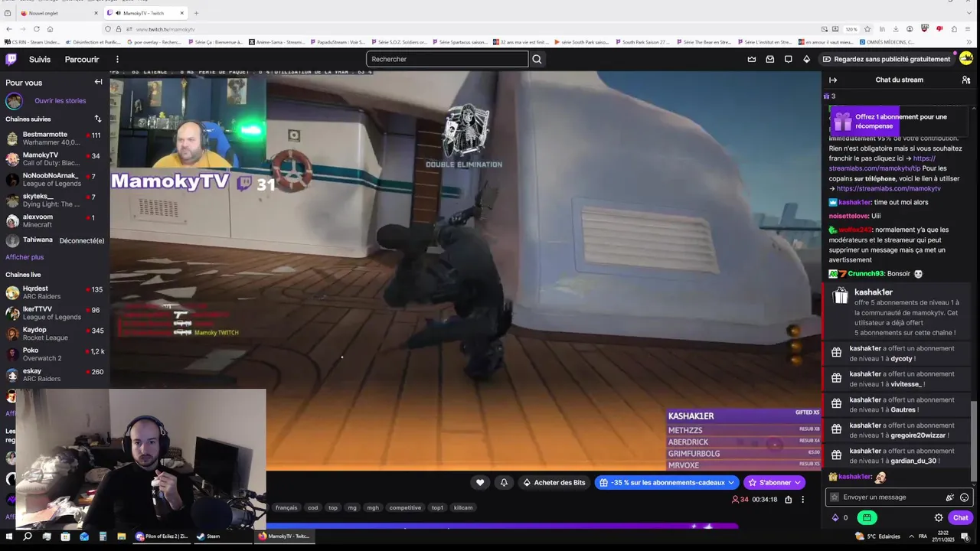Open Firefox downloads icon
The height and width of the screenshot is (551, 980).
[894, 29]
